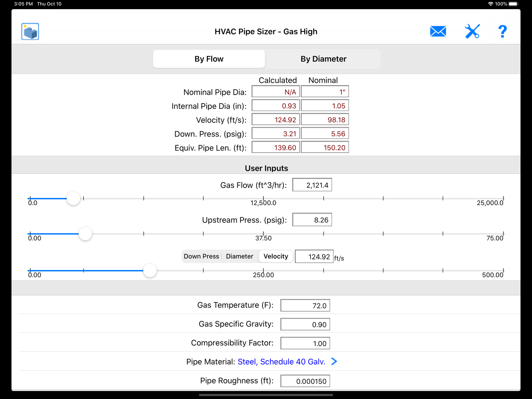Edit the Upstream Press. input field
532x399 pixels.
coord(312,220)
